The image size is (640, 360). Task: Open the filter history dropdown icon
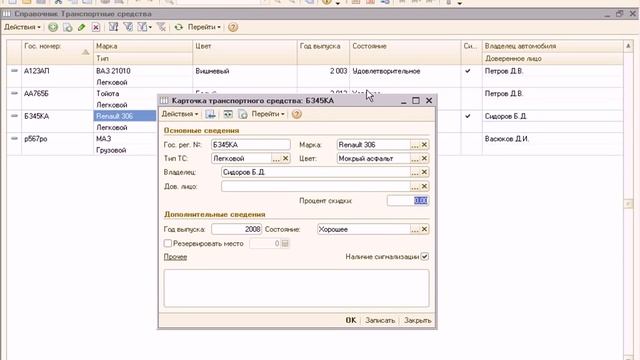point(144,27)
